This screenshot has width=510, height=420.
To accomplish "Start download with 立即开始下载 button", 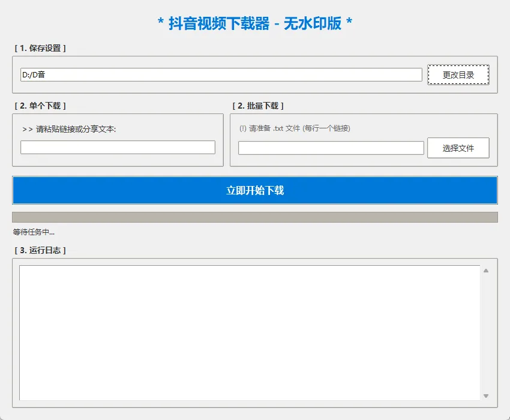I will [255, 190].
